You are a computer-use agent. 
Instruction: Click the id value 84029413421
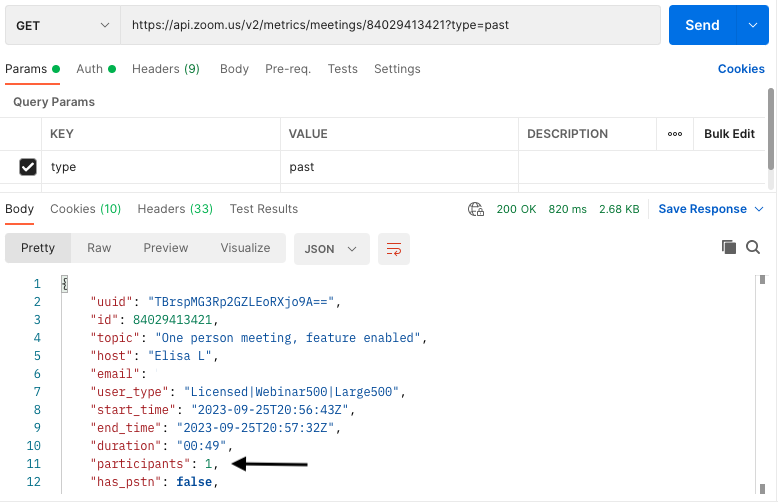(x=172, y=320)
